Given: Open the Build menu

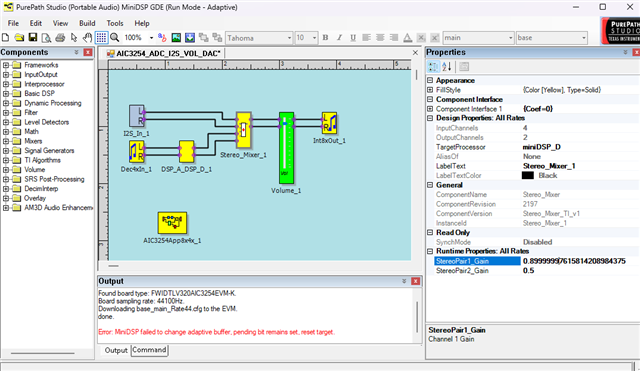Looking at the screenshot, I should [x=87, y=23].
